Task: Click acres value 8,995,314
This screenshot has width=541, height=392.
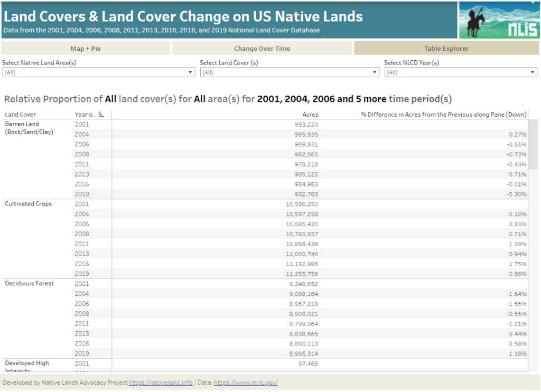Action: point(304,353)
